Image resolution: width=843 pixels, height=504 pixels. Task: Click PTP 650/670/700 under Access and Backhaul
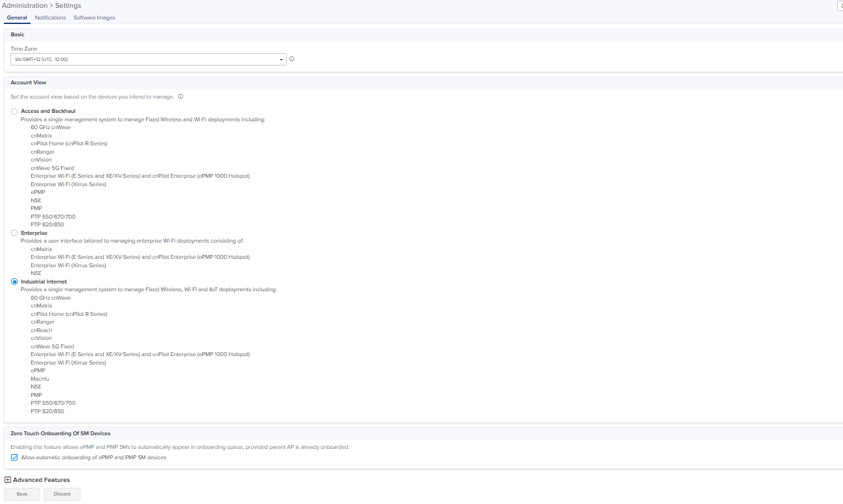click(53, 217)
